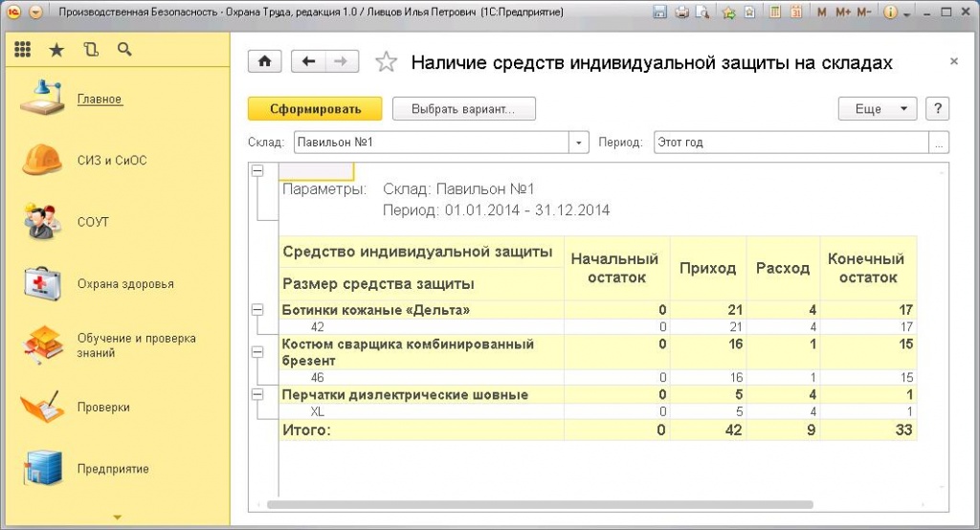Open the Calculator icon
This screenshot has width=980, height=530.
[x=775, y=11]
